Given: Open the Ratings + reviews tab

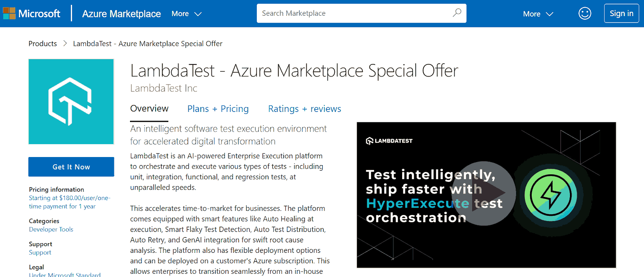Looking at the screenshot, I should [304, 108].
